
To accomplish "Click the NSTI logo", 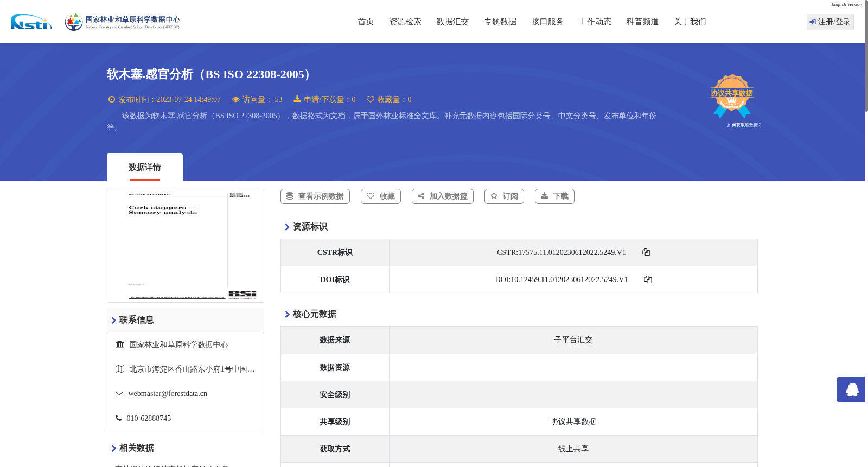I will pos(31,22).
